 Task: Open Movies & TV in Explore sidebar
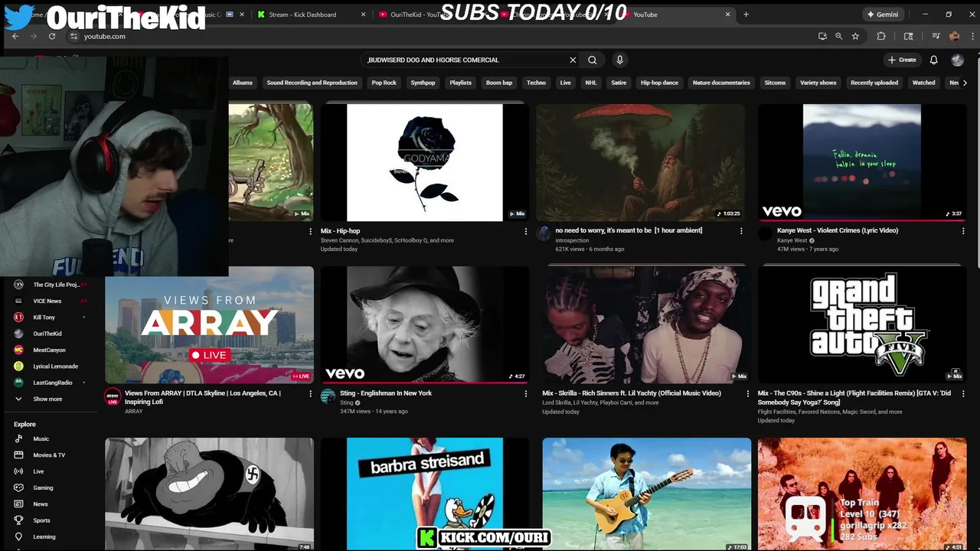point(47,455)
